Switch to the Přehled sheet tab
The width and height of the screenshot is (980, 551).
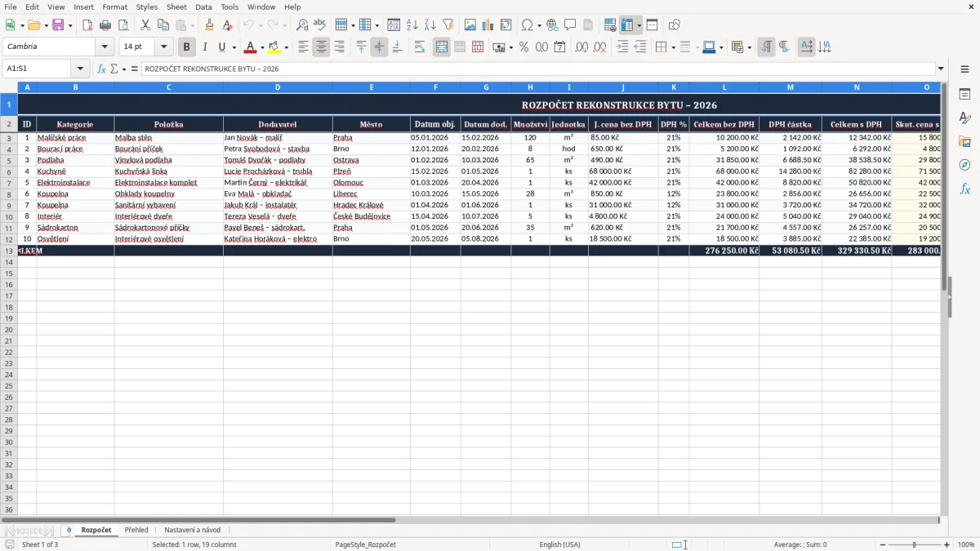coord(136,530)
